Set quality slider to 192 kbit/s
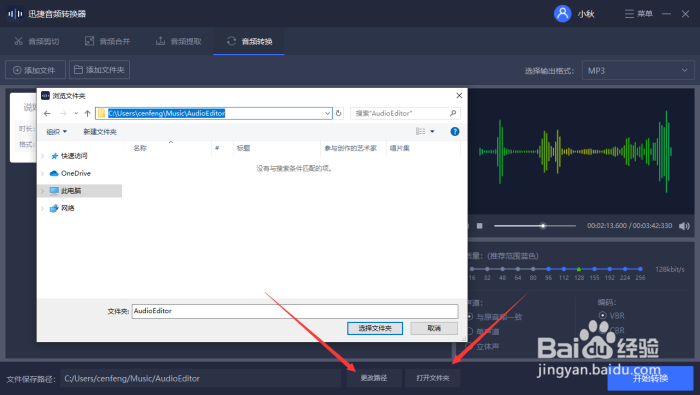 [609, 269]
